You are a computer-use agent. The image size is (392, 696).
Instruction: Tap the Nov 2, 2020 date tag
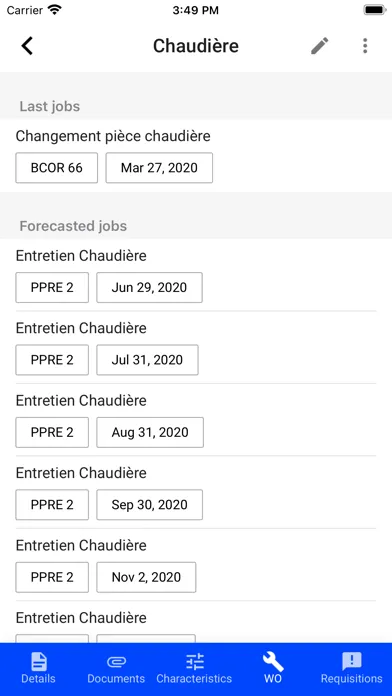(x=146, y=577)
